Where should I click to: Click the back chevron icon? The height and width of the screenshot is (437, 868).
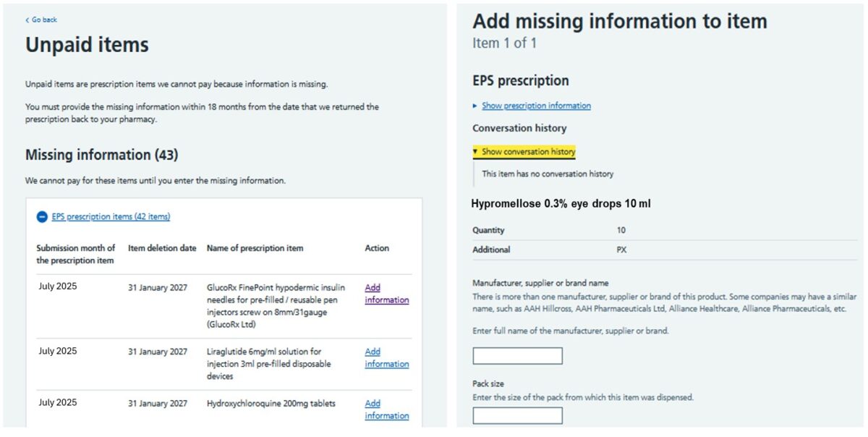(27, 20)
